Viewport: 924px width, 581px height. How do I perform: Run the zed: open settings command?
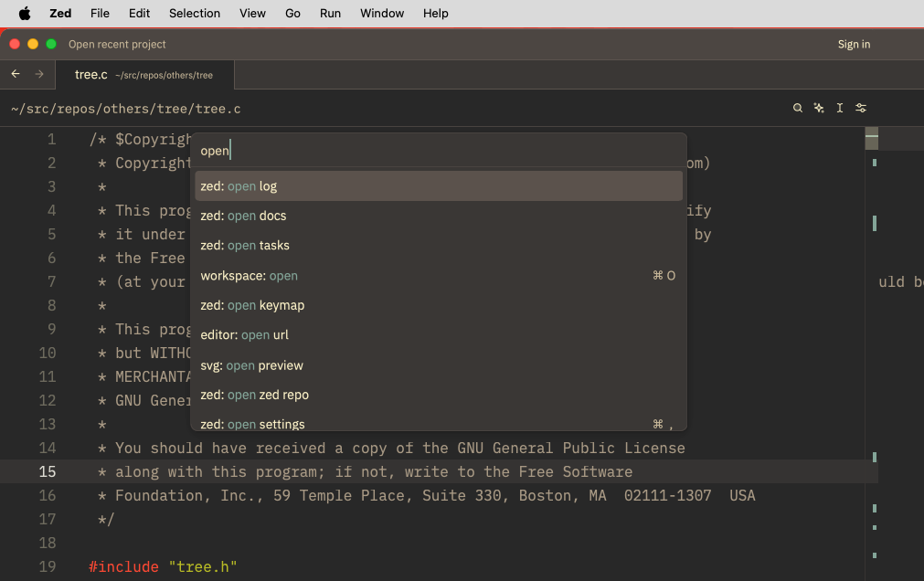tap(439, 421)
